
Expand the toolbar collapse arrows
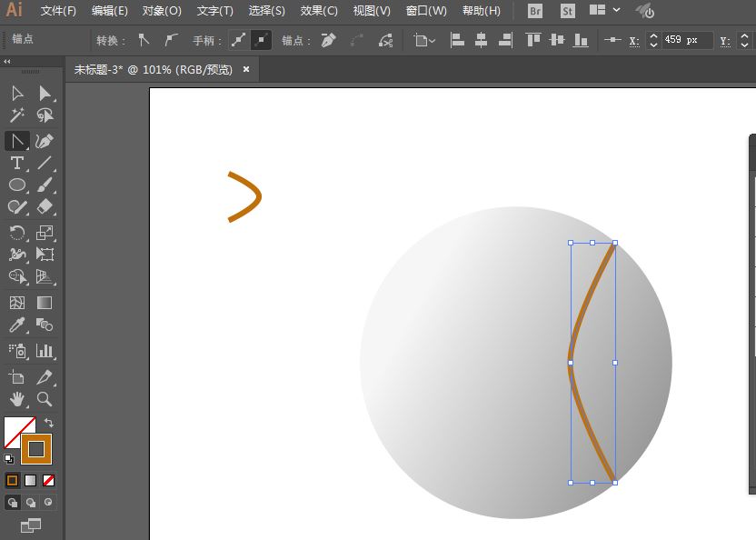(6, 61)
